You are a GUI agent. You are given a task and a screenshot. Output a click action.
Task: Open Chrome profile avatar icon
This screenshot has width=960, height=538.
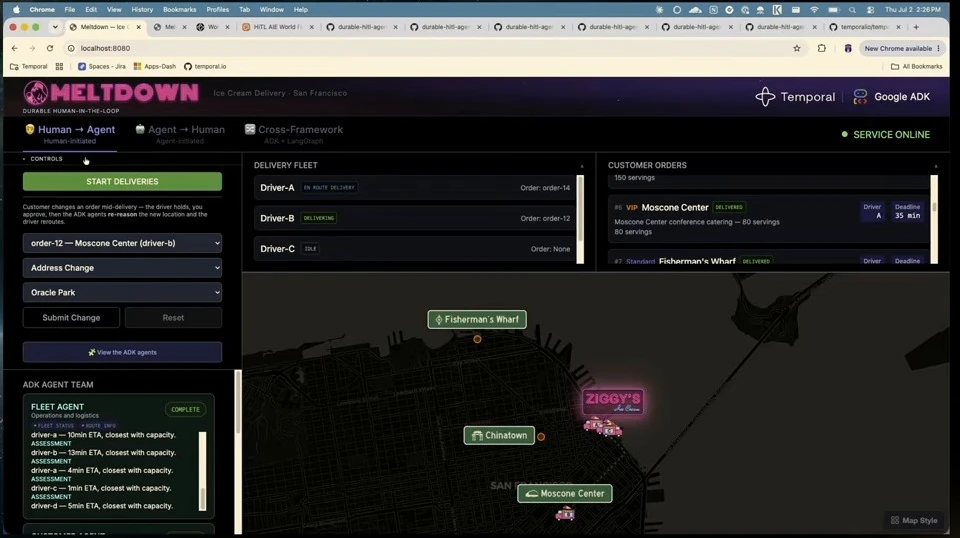pos(848,48)
